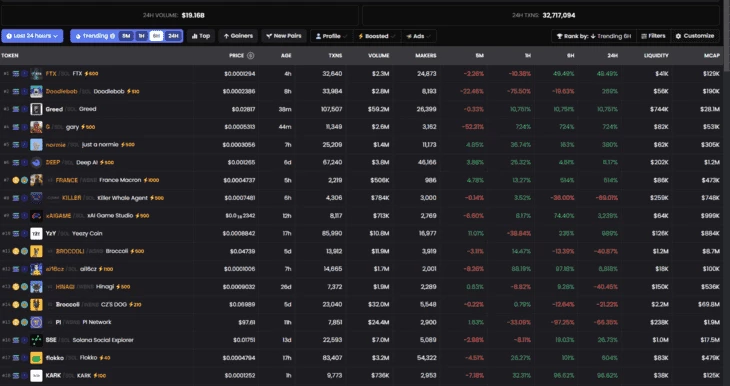The height and width of the screenshot is (386, 730).
Task: Click the Flokko token logo
Action: pos(36,358)
